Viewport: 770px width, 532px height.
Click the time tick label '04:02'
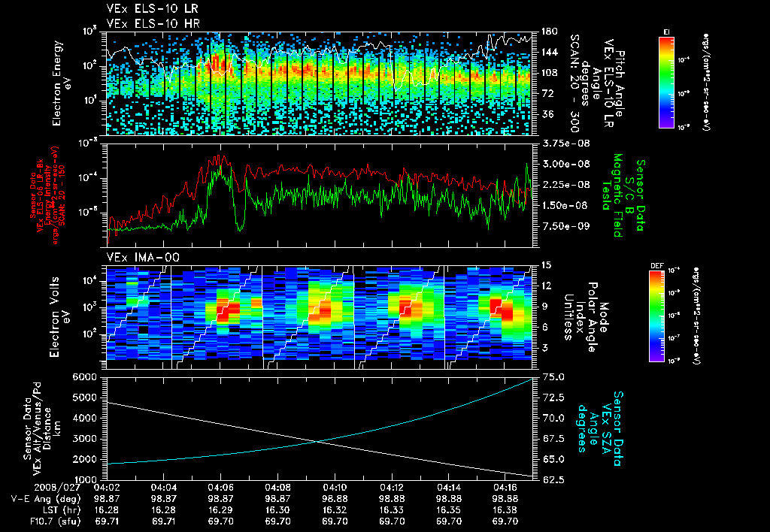coord(107,488)
